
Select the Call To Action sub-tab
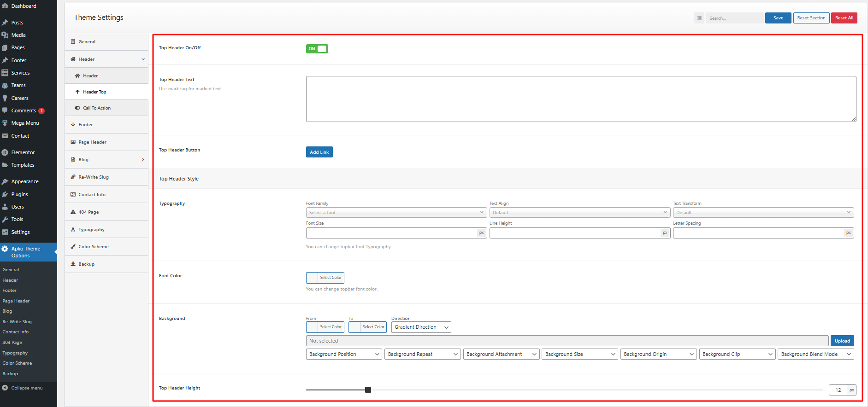click(106, 108)
